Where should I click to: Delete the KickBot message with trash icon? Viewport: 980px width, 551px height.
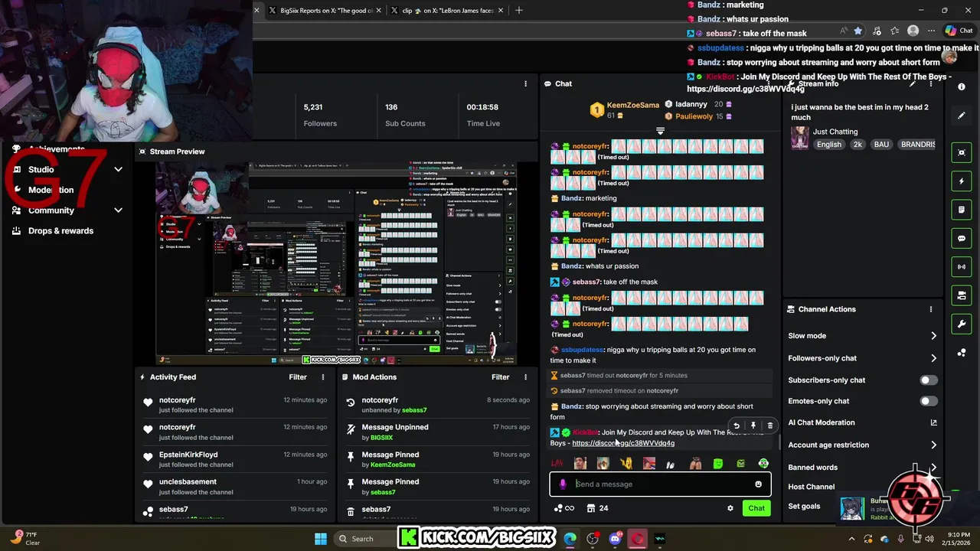(770, 425)
